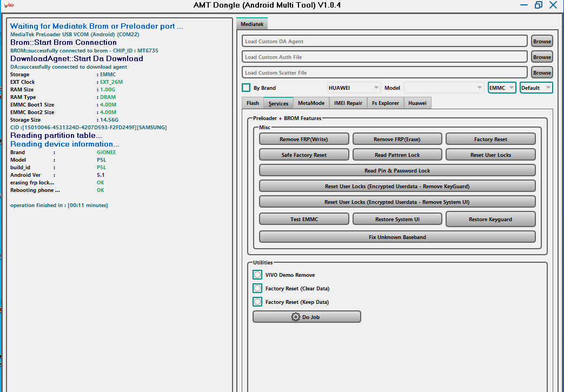Click the Load Custom Scatter File field
Image resolution: width=564 pixels, height=392 pixels.
tap(384, 72)
